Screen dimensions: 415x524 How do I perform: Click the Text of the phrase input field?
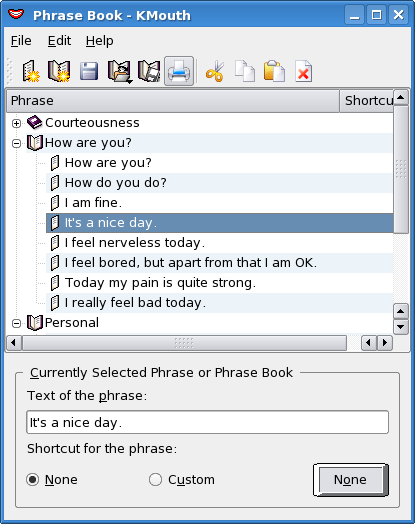tap(208, 422)
